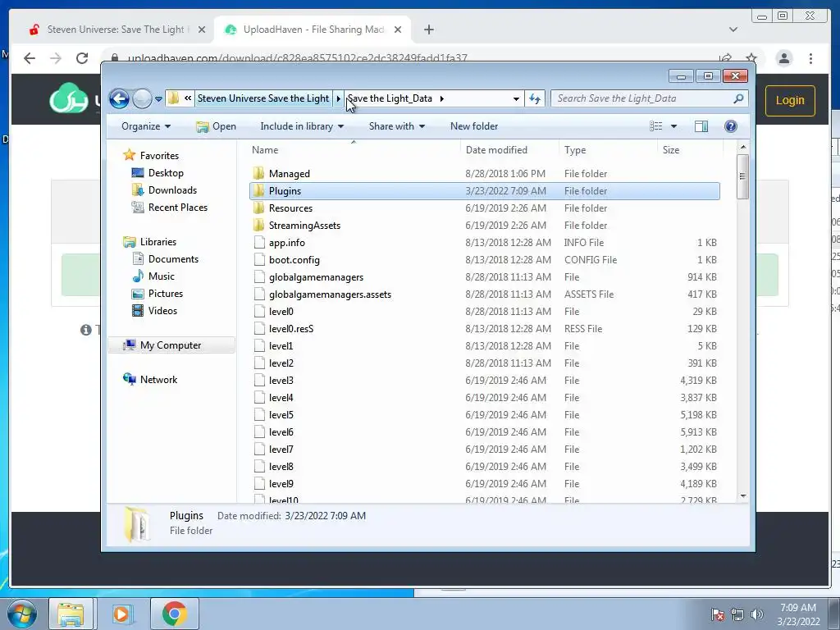Sort by the Type column header

pos(608,150)
